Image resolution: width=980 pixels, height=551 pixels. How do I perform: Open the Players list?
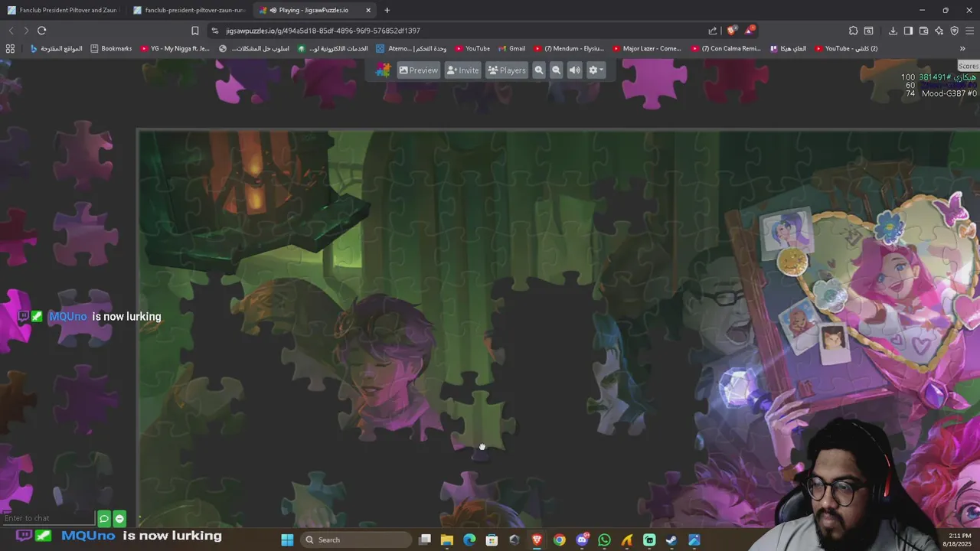tap(507, 70)
